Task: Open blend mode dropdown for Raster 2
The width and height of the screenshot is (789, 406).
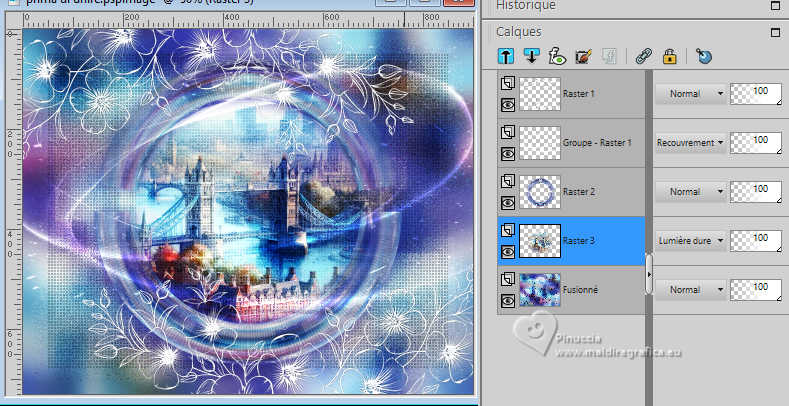Action: pyautogui.click(x=690, y=192)
